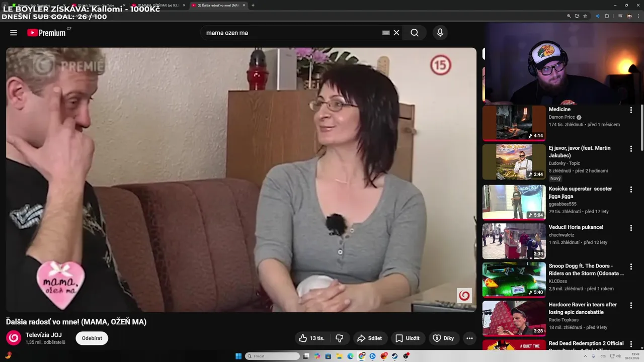Open File Explorer from taskbar
644x362 pixels.
tap(339, 356)
